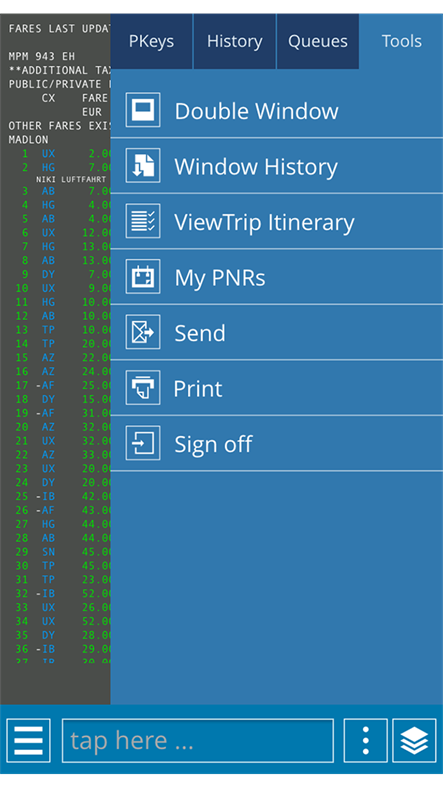Select the Sign off label

click(x=213, y=444)
